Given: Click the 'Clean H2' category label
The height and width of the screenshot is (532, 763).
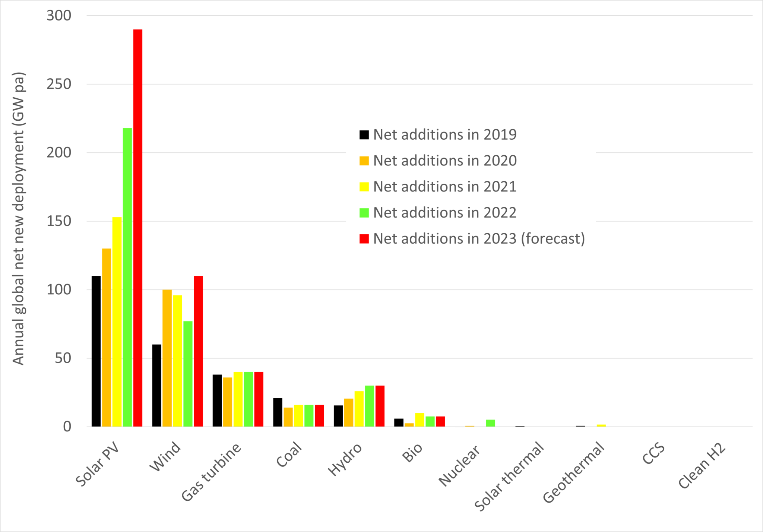Looking at the screenshot, I should (x=702, y=466).
